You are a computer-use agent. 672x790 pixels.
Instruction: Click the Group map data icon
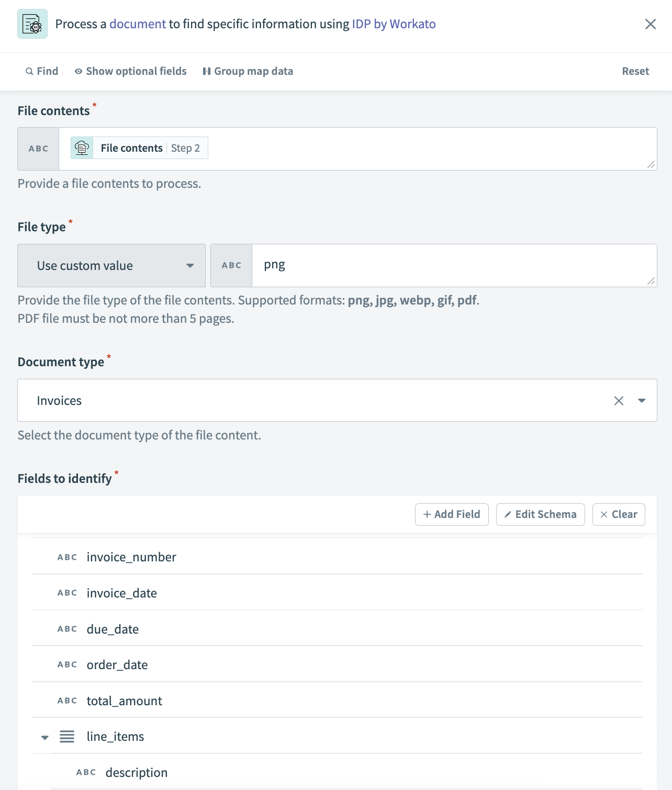(x=206, y=71)
